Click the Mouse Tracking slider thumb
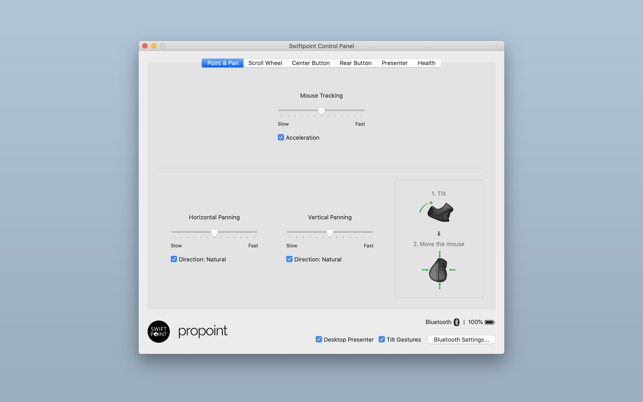Image resolution: width=643 pixels, height=402 pixels. pos(322,111)
